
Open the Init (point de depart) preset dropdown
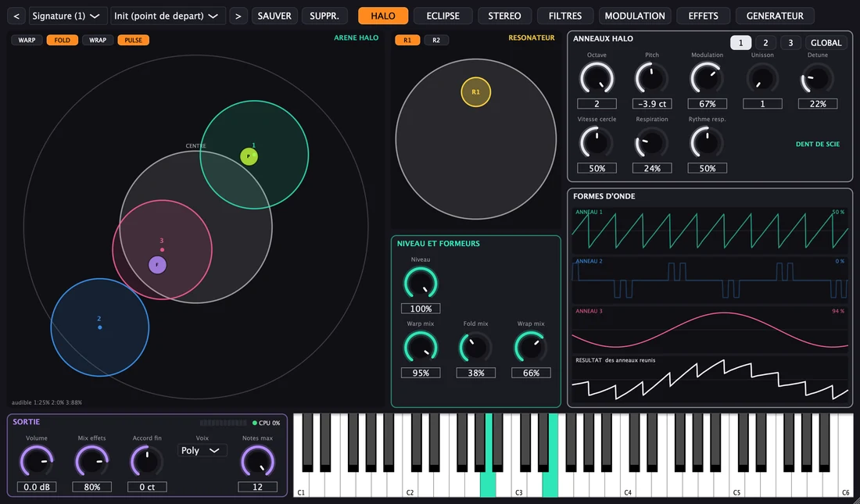tap(167, 16)
